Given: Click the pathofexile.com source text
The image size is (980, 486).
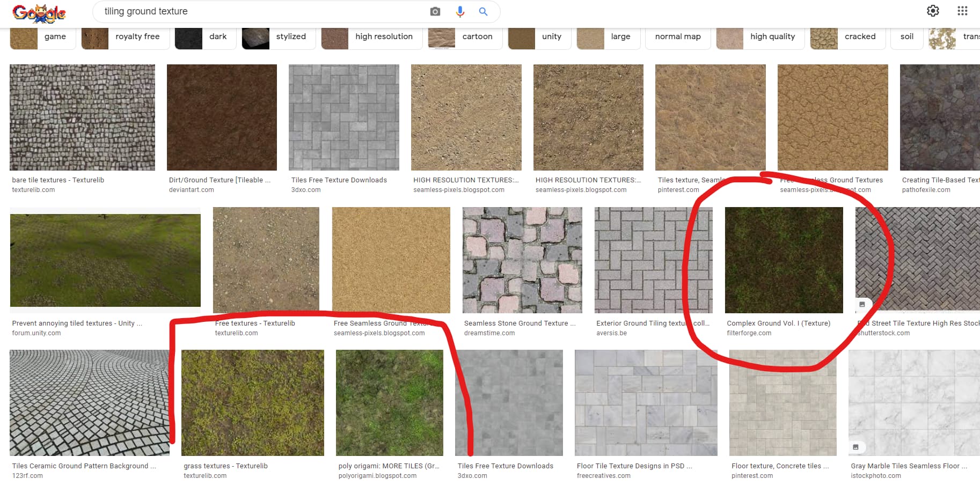Looking at the screenshot, I should [x=926, y=190].
